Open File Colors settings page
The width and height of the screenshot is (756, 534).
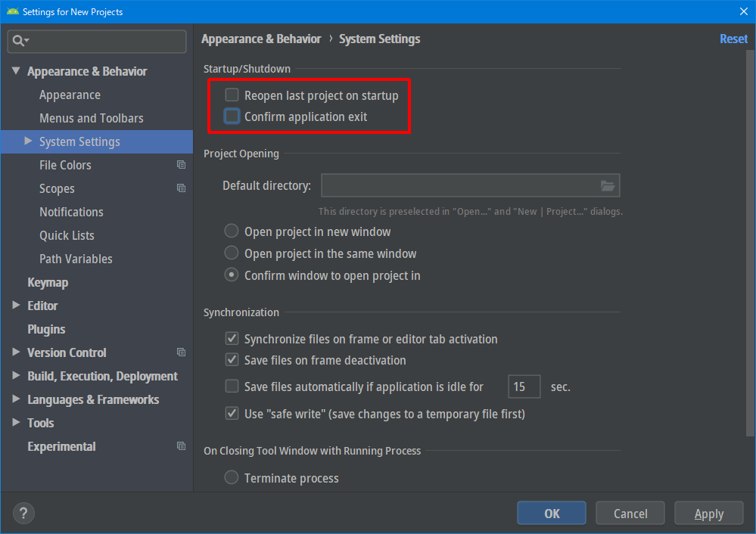(x=65, y=166)
